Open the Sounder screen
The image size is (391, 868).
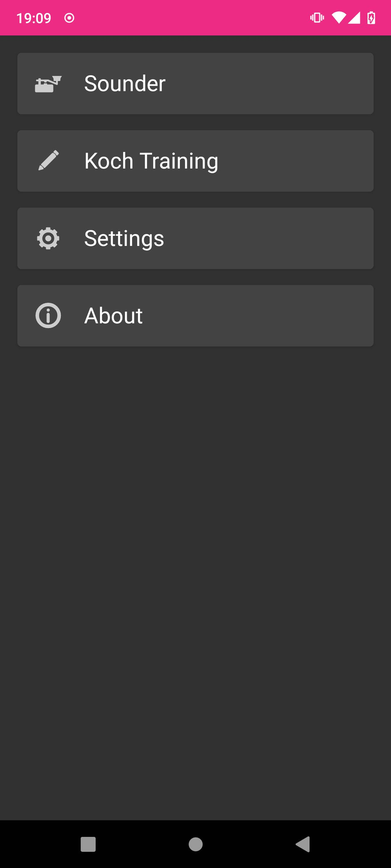pyautogui.click(x=195, y=83)
